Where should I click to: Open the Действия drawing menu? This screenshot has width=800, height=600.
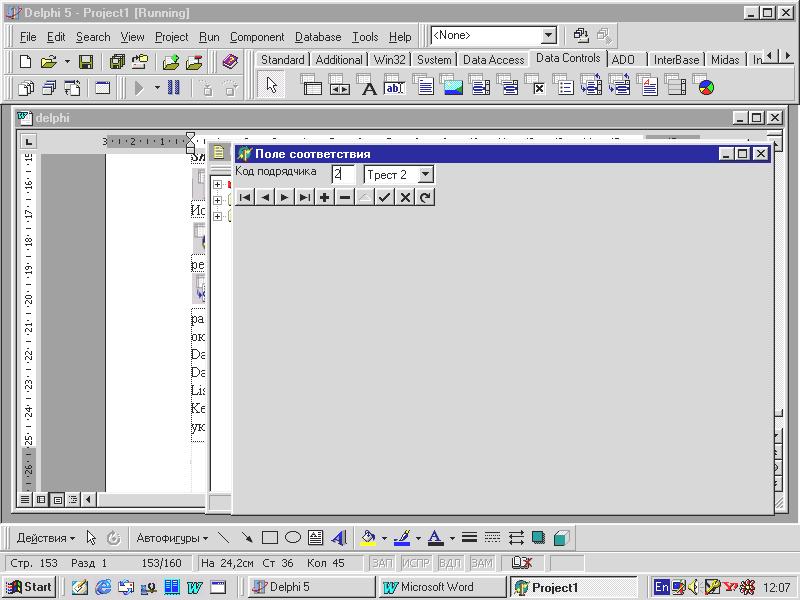(45, 538)
